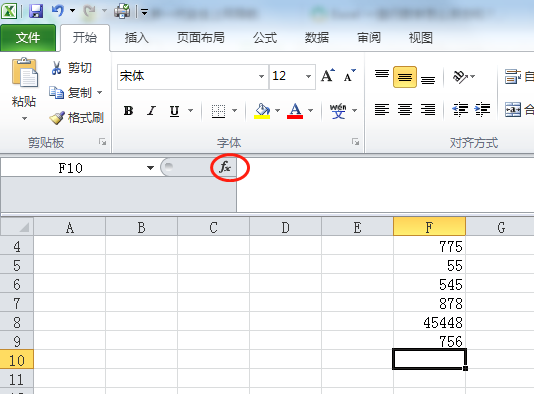Click the wrap text icon
This screenshot has height=394, width=534.
513,77
